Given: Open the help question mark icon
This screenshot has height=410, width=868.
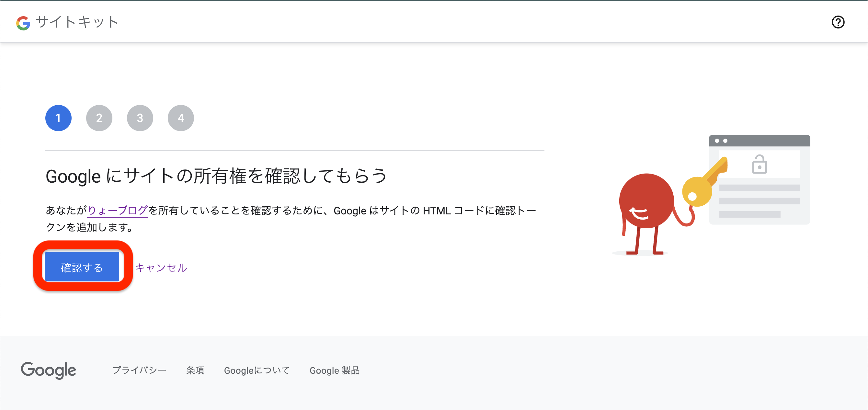Looking at the screenshot, I should pyautogui.click(x=838, y=22).
